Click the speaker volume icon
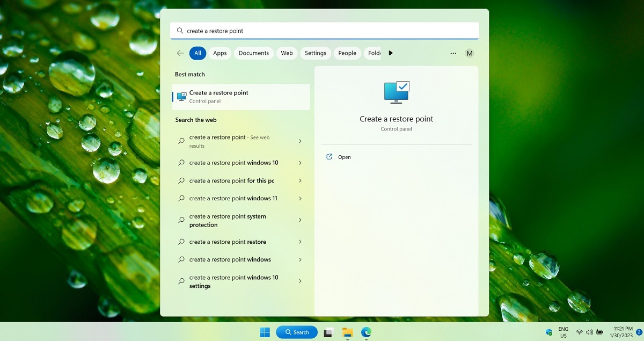The image size is (644, 341). pyautogui.click(x=588, y=332)
